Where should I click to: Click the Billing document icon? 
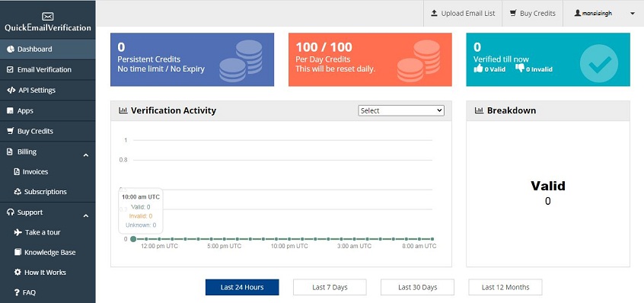(x=10, y=151)
